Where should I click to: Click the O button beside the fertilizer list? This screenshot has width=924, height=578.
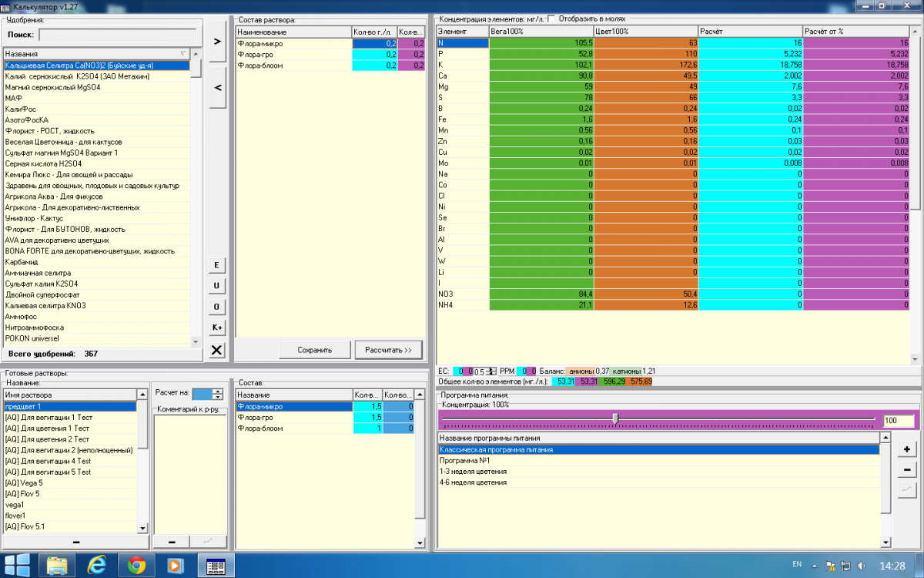(216, 307)
